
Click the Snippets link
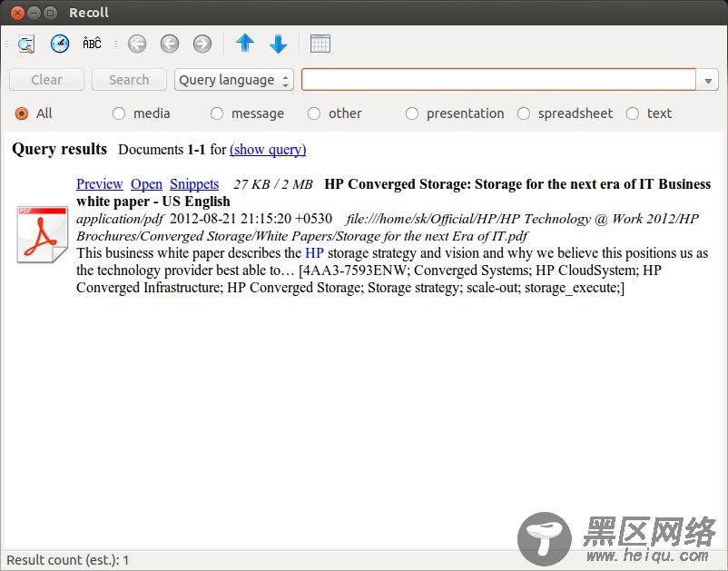(194, 184)
